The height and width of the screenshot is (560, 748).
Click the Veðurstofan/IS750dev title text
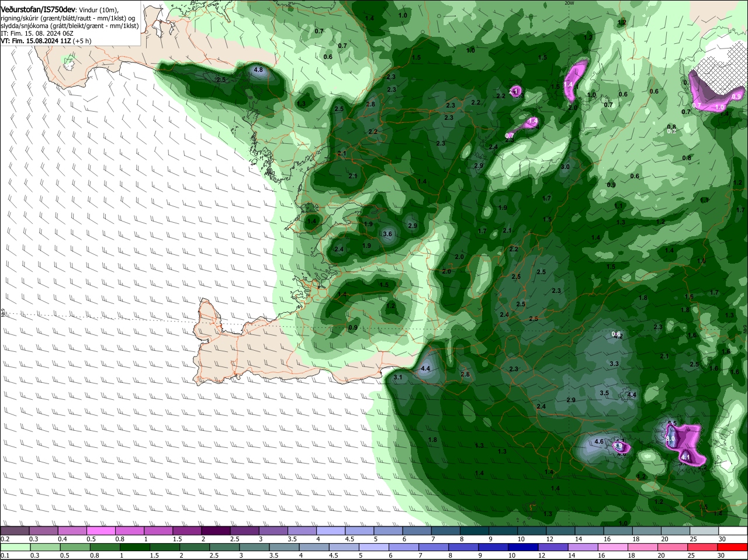37,9
